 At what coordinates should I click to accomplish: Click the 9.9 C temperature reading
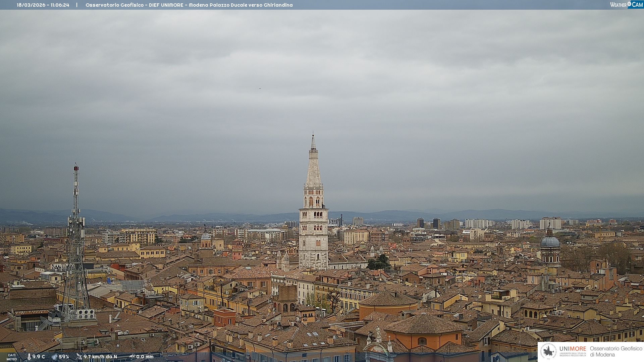(x=39, y=357)
